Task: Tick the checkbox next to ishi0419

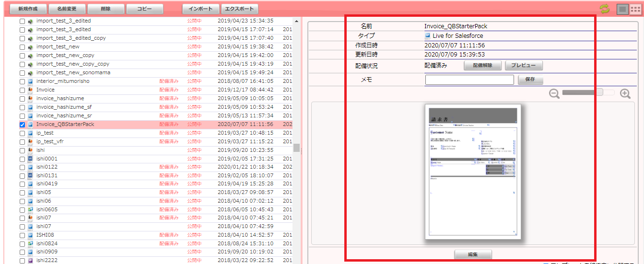Action: pos(22,184)
